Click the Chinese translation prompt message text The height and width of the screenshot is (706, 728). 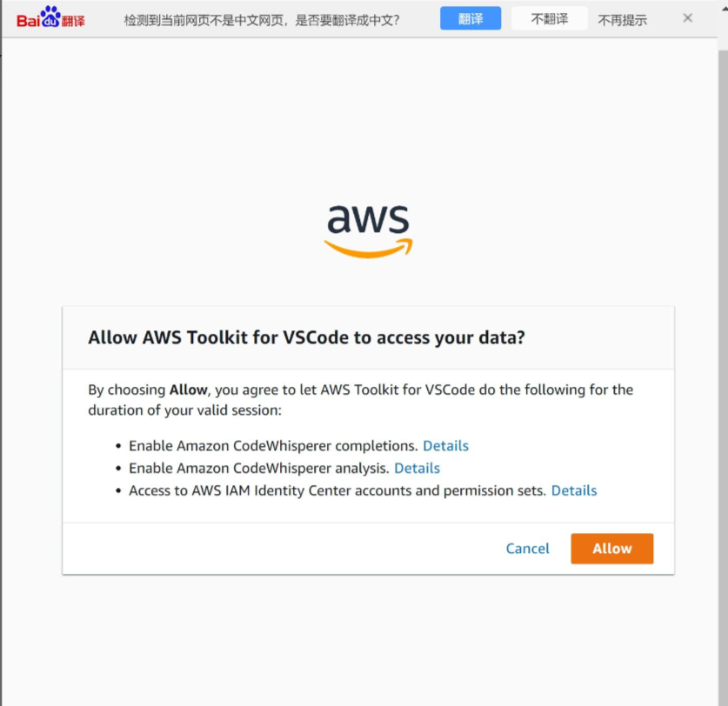(262, 20)
